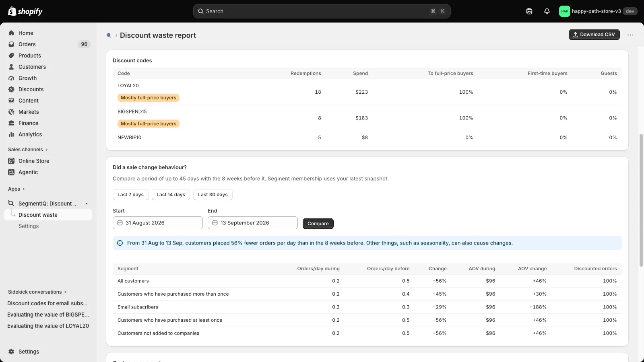The height and width of the screenshot is (362, 644).
Task: Click the Orders inbox icon
Action: click(x=11, y=44)
